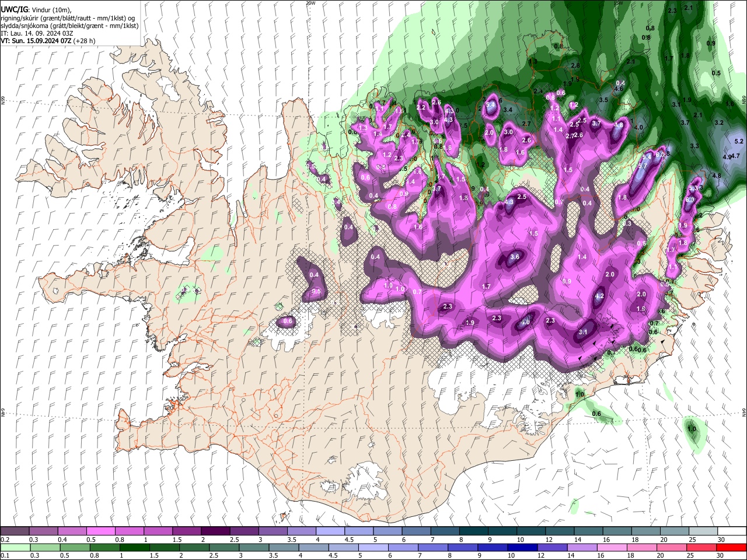Click the bright red swatch ending the lower legend row
The width and height of the screenshot is (747, 560).
tap(730, 547)
